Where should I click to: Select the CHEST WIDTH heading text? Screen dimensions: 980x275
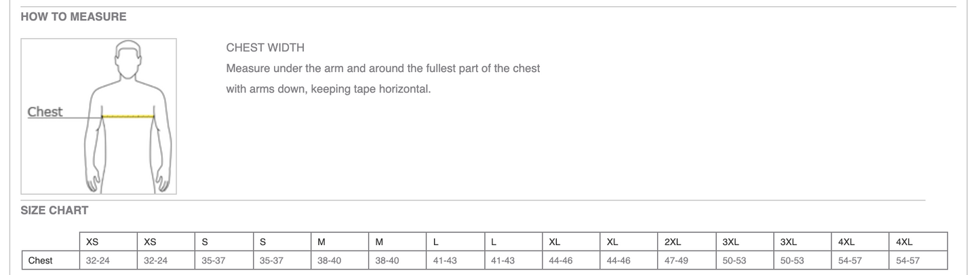(x=265, y=48)
